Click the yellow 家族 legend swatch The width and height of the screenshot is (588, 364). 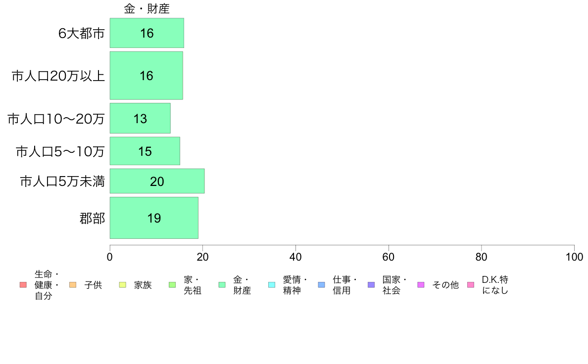pos(123,285)
